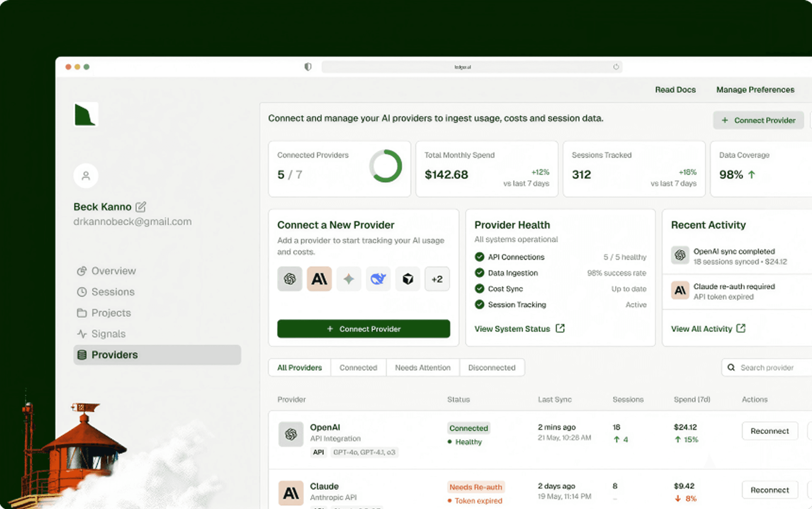Click the green Ledger logo icon
This screenshot has height=509, width=812.
(85, 114)
